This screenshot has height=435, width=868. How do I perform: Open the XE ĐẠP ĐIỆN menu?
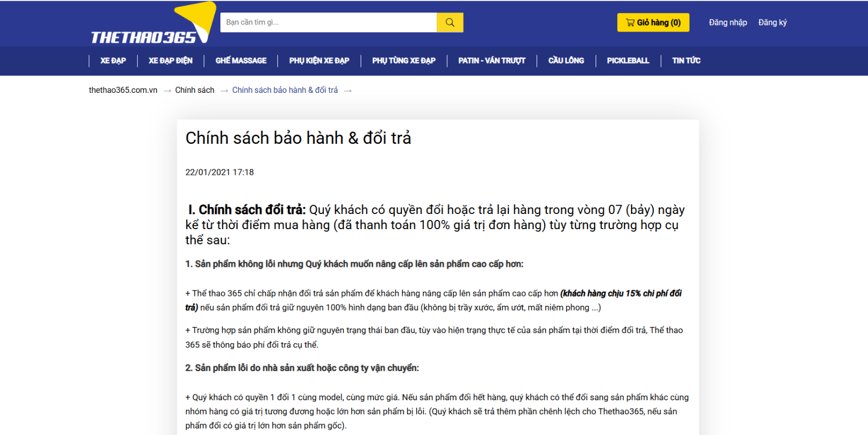170,60
